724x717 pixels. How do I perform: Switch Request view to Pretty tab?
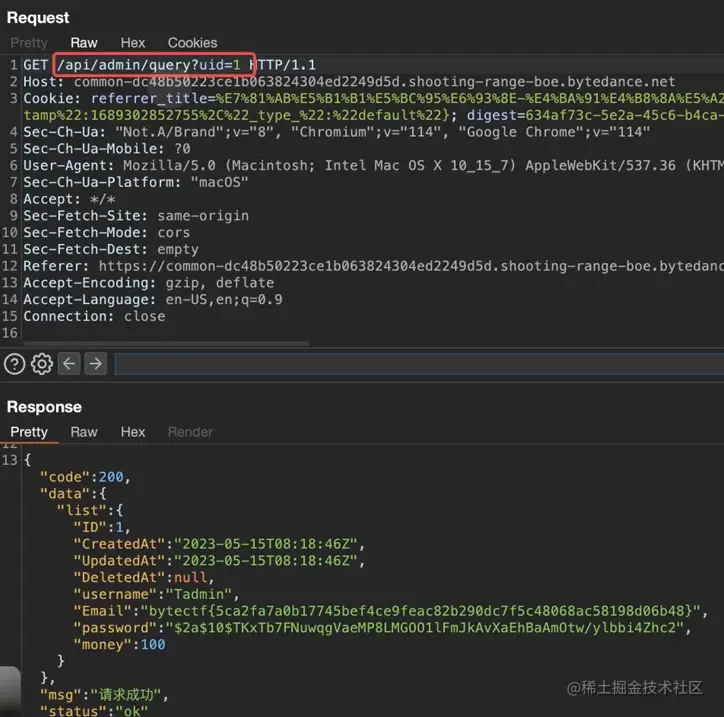click(x=29, y=43)
